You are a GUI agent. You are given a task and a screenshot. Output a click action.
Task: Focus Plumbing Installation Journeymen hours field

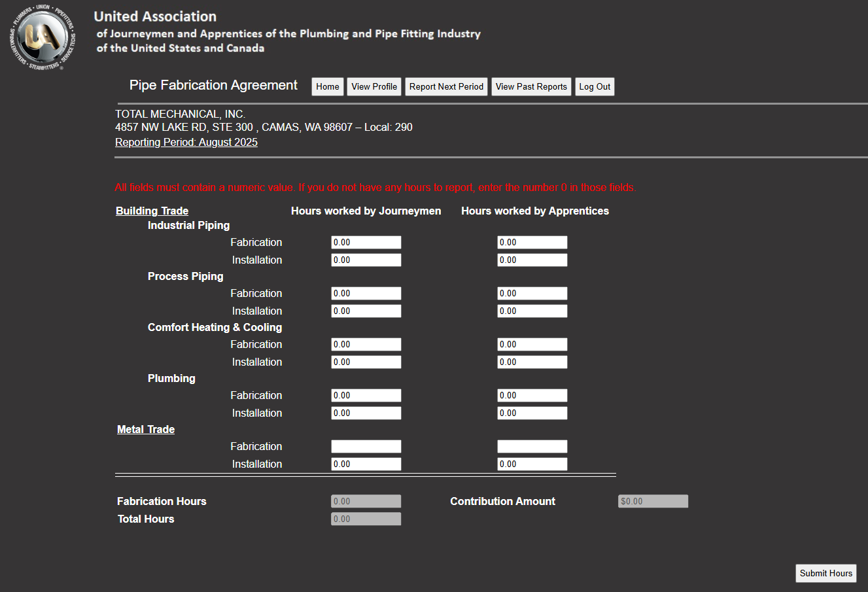[366, 413]
